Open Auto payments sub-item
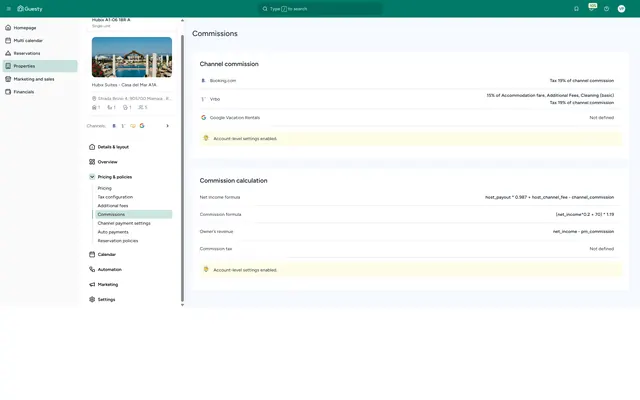 (113, 232)
